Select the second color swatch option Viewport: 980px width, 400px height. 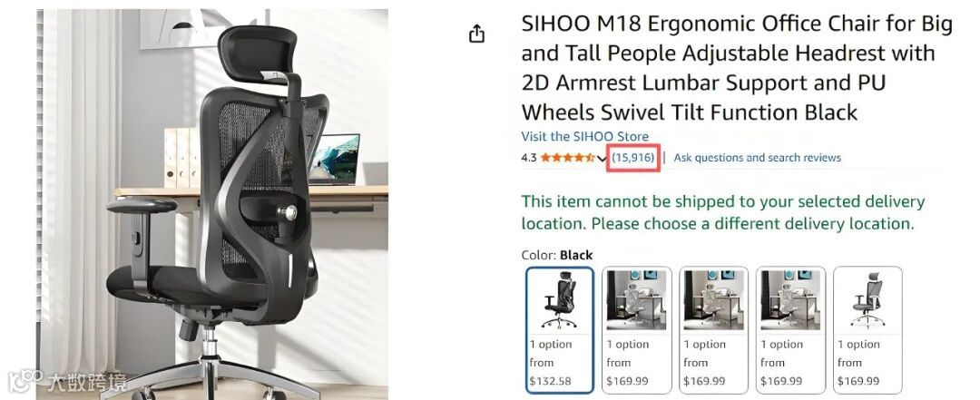click(637, 330)
